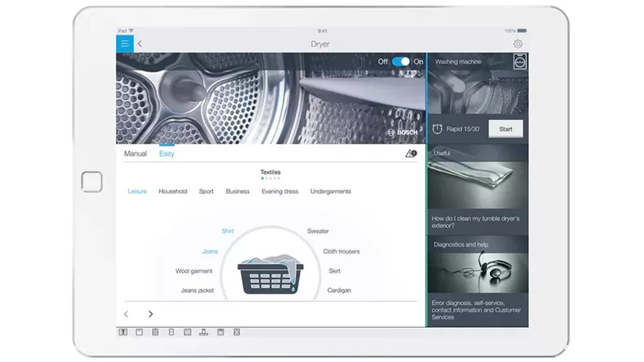
Task: Select the Shirt textile option
Action: (227, 231)
